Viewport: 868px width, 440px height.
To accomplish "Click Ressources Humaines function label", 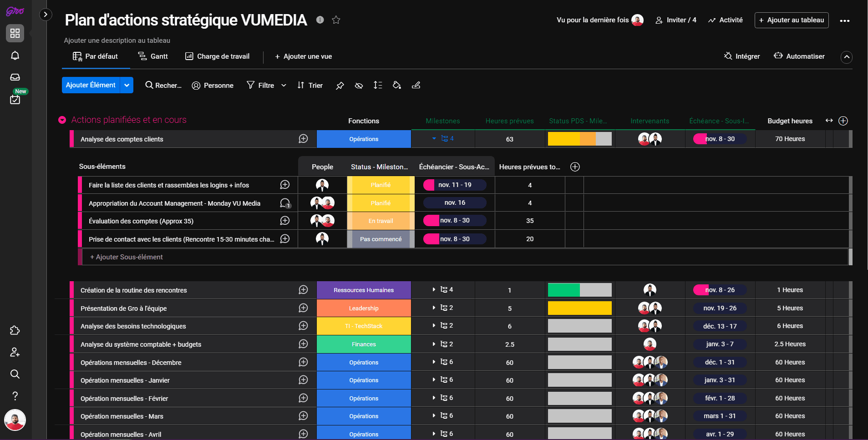I will click(x=364, y=290).
